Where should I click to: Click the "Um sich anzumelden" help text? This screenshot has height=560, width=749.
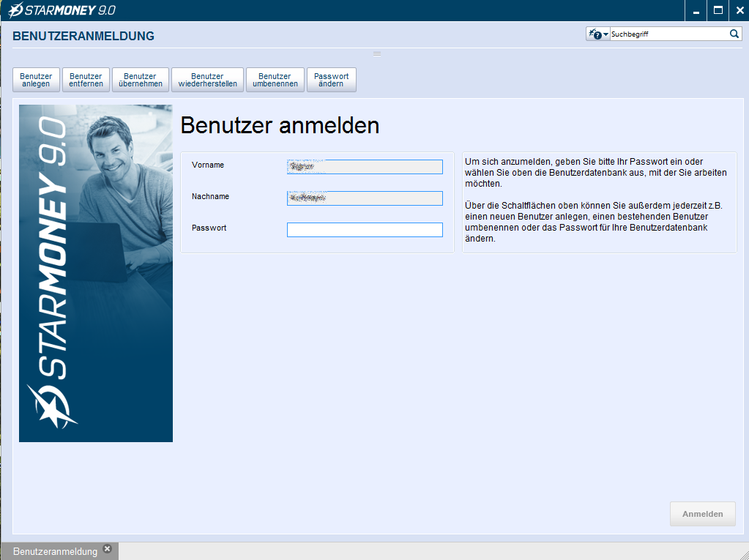click(x=596, y=172)
